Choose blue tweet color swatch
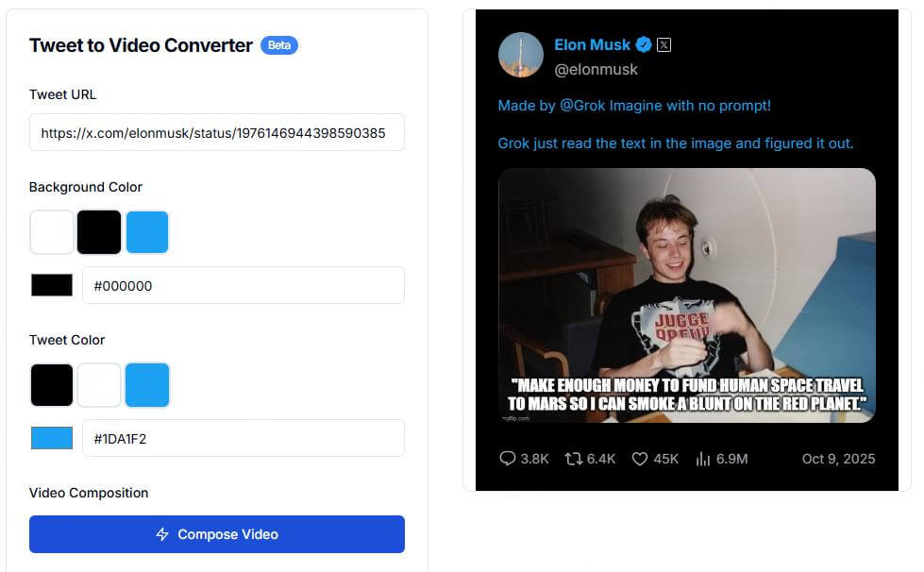The image size is (924, 572). click(x=146, y=385)
